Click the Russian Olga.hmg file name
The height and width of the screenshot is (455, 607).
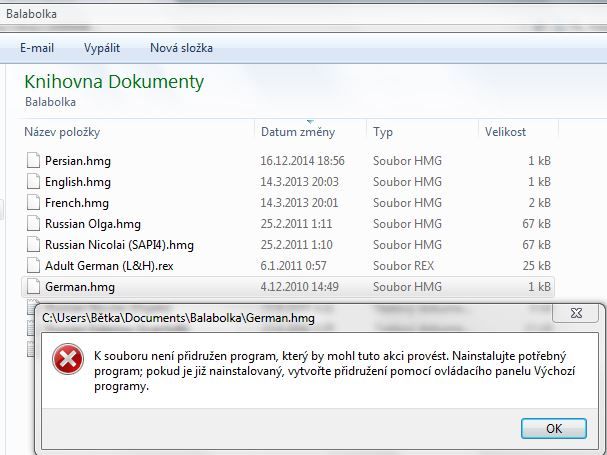pos(93,224)
